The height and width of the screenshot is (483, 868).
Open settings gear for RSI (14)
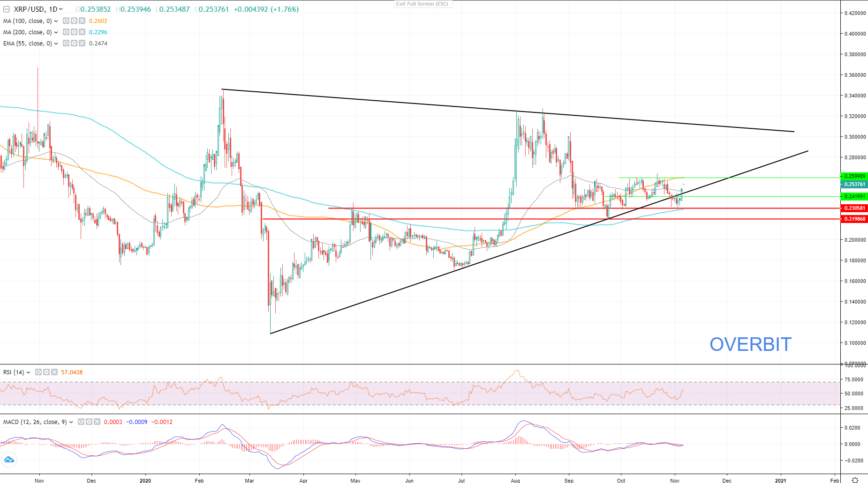coord(46,372)
